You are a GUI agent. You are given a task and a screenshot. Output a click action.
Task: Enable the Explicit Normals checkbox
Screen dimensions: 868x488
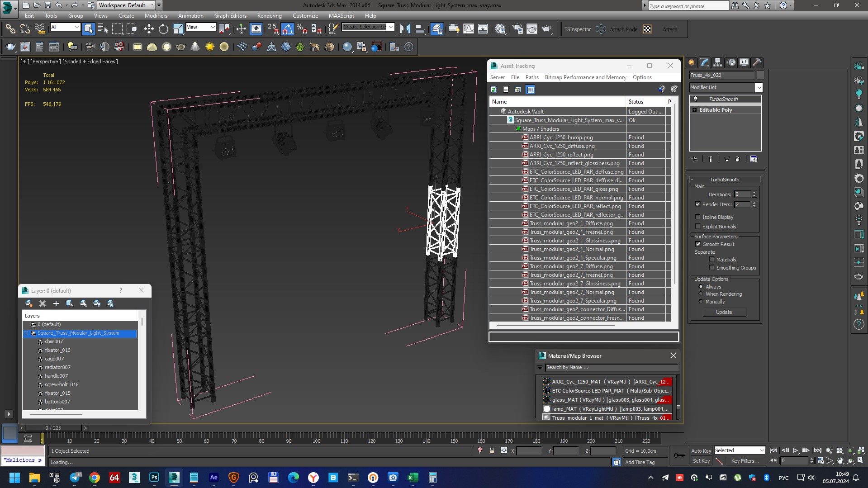pos(698,227)
